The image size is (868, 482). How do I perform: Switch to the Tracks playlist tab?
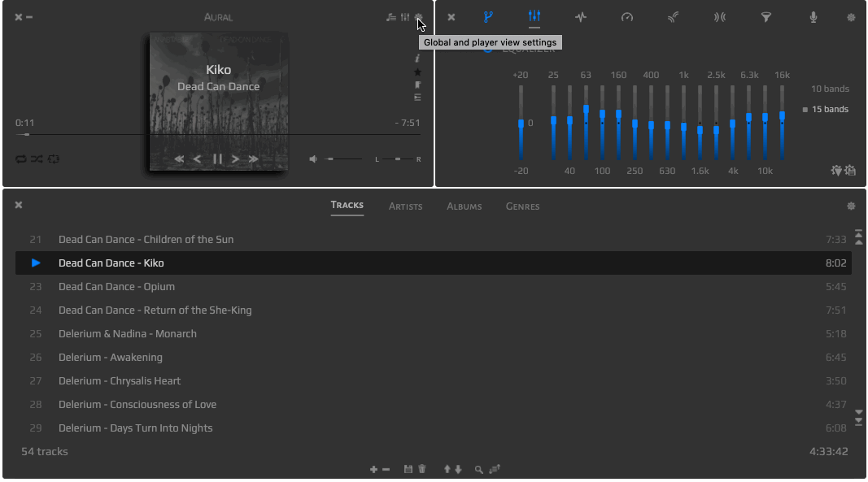347,206
